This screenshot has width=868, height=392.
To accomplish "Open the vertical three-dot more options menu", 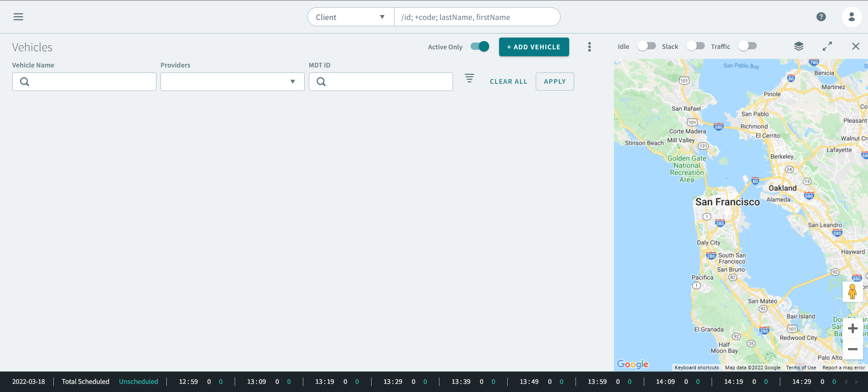I will coord(589,47).
